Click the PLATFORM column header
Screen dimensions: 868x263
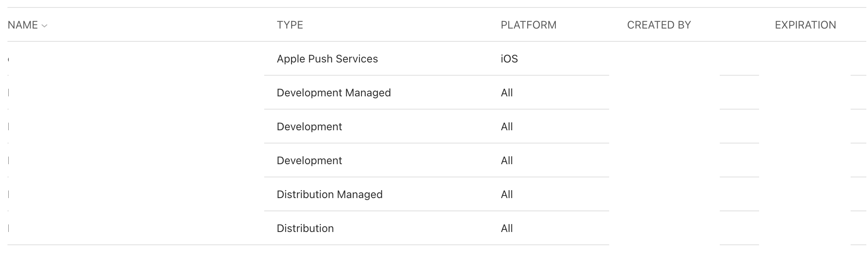528,25
